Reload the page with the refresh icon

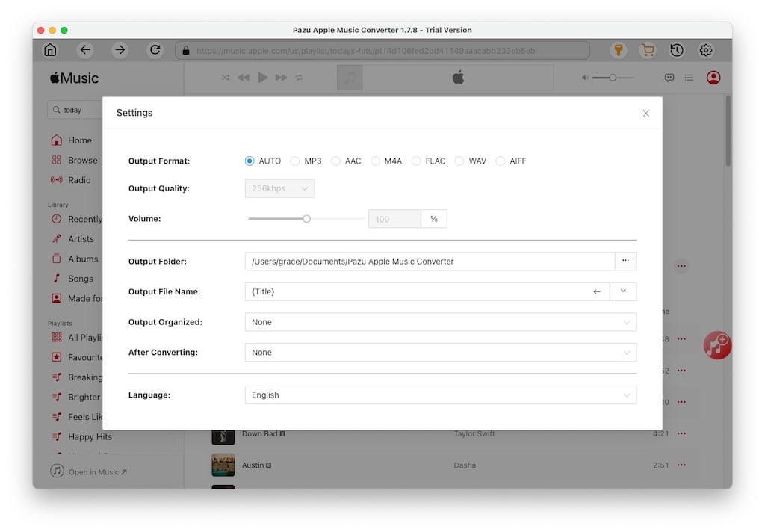(x=155, y=50)
